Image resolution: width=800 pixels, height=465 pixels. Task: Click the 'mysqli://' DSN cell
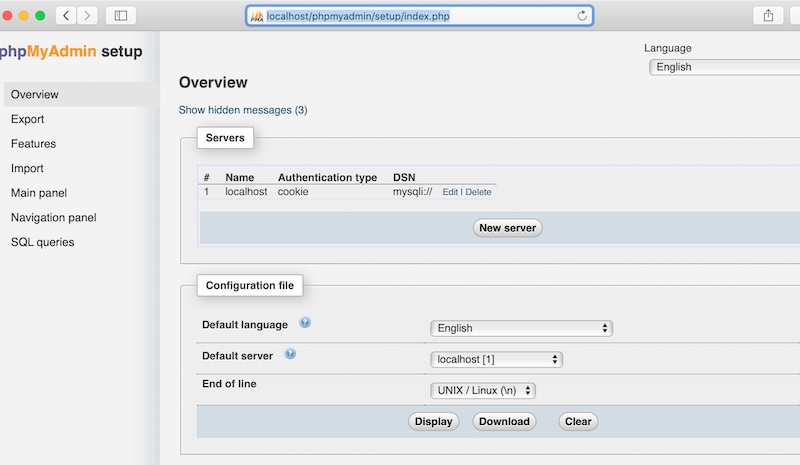pos(412,192)
